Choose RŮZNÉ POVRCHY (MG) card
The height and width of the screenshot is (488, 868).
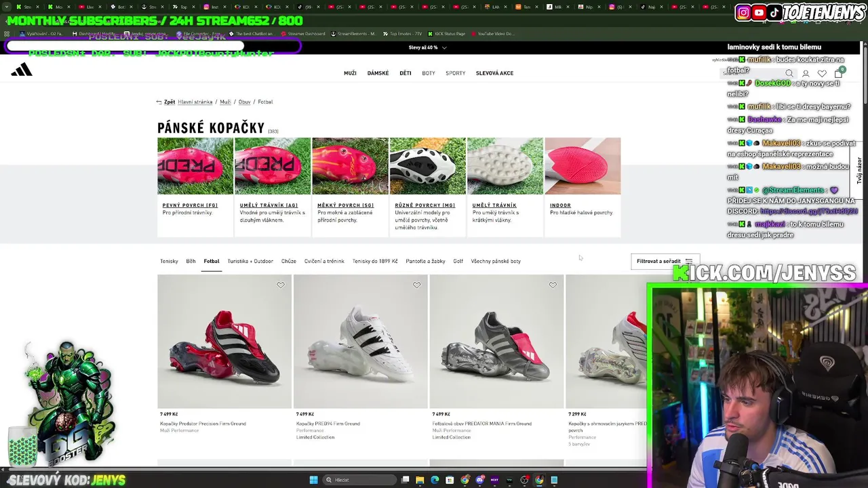coord(427,187)
